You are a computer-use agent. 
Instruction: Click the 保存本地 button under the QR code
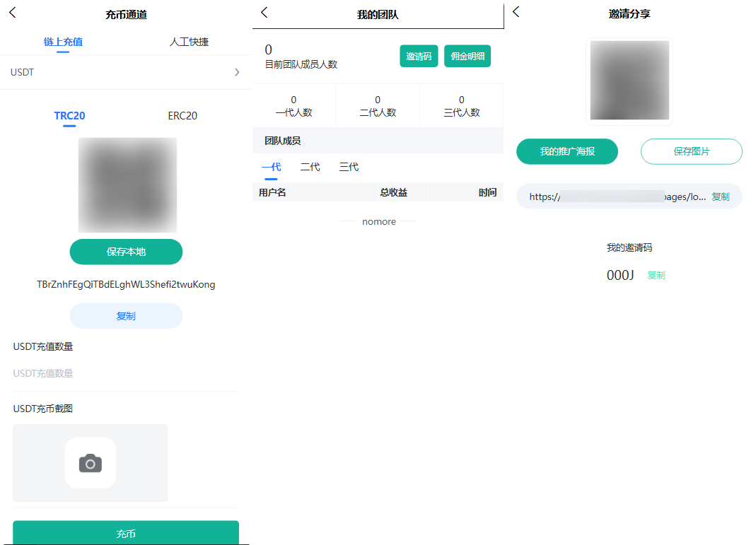pos(126,252)
